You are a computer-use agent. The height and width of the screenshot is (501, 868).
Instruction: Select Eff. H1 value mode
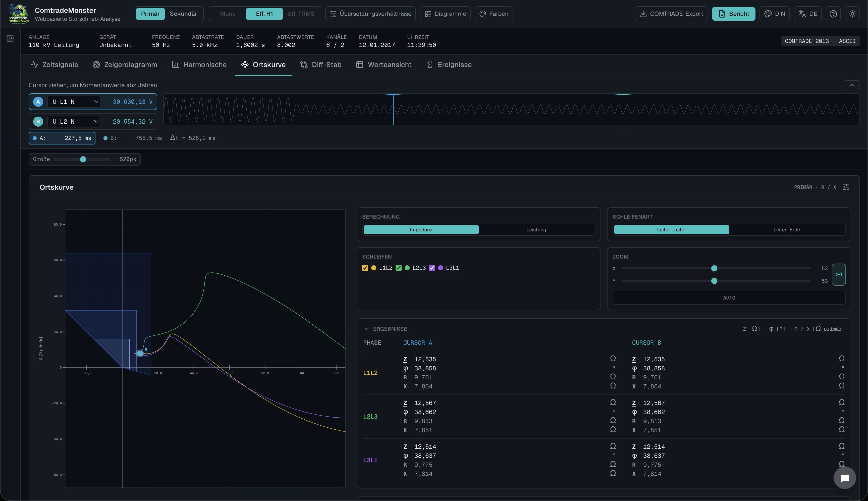(x=264, y=14)
